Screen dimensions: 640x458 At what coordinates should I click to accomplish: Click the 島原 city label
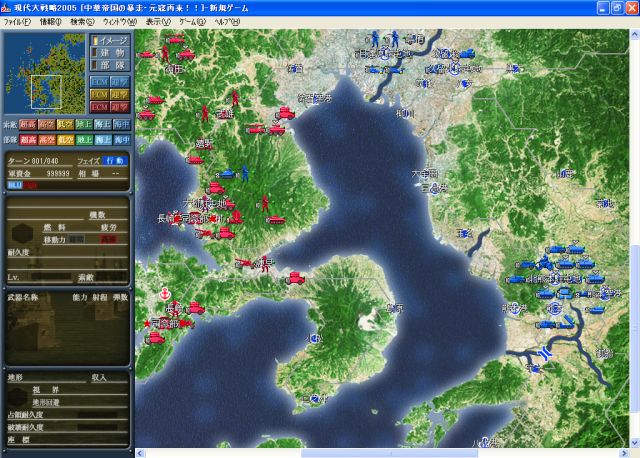[395, 308]
